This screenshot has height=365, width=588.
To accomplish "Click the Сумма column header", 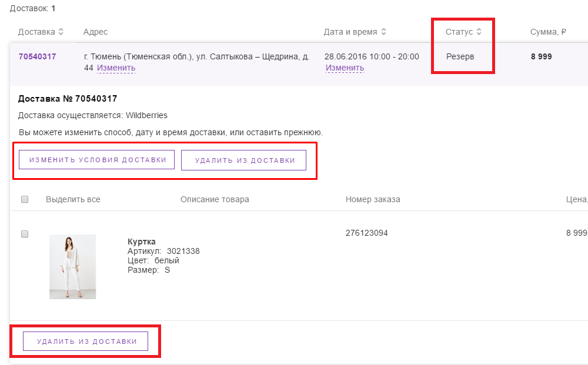I will click(x=548, y=32).
